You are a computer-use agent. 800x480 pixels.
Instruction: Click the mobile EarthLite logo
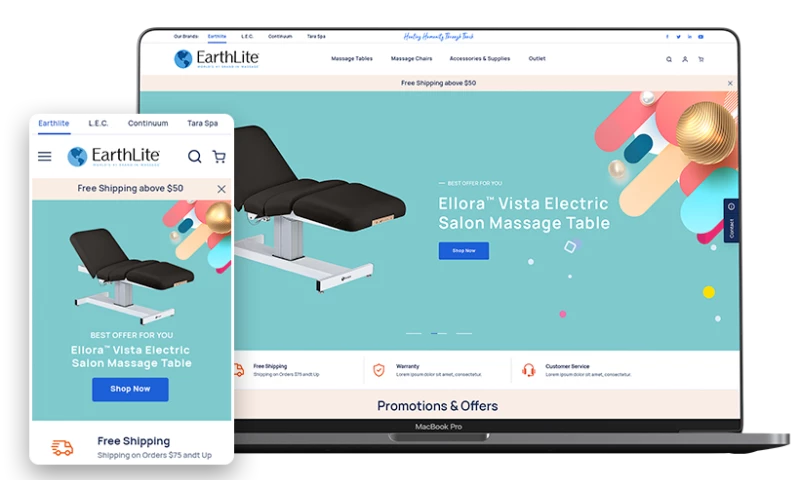click(114, 156)
